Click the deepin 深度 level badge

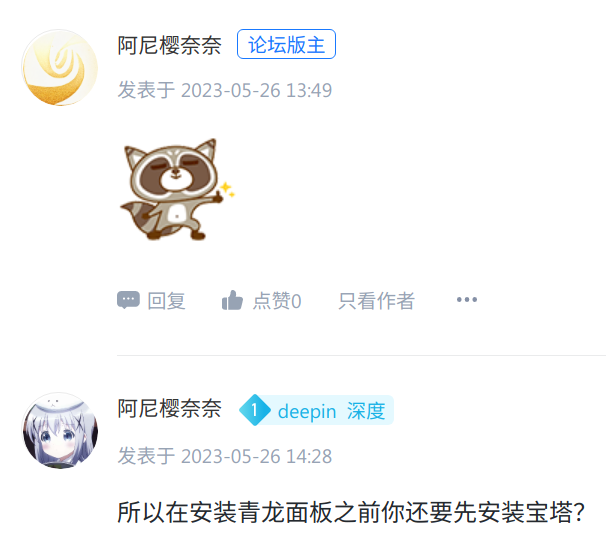point(316,410)
